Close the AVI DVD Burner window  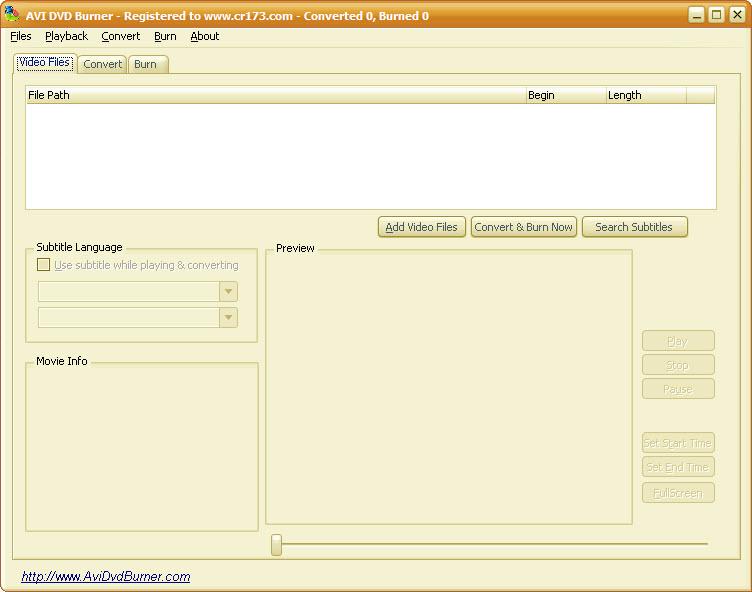737,15
